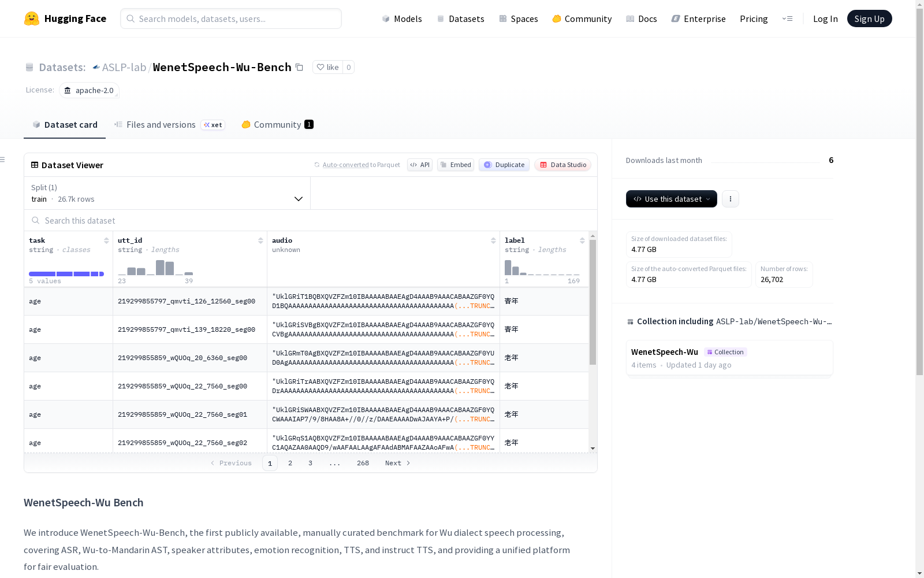
Task: Click the page scrollbar down arrow
Action: 919,573
